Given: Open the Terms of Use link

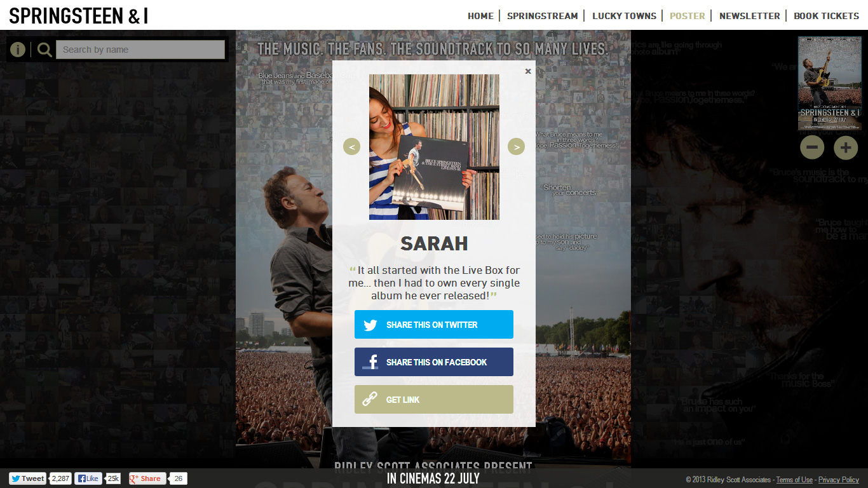Looking at the screenshot, I should (794, 480).
